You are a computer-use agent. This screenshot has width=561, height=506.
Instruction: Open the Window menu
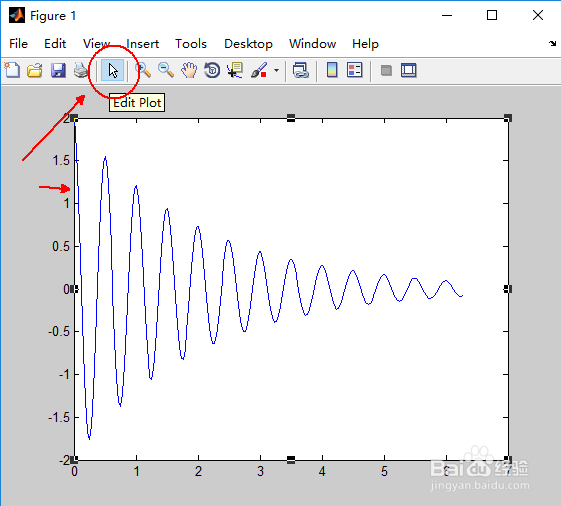pos(312,44)
